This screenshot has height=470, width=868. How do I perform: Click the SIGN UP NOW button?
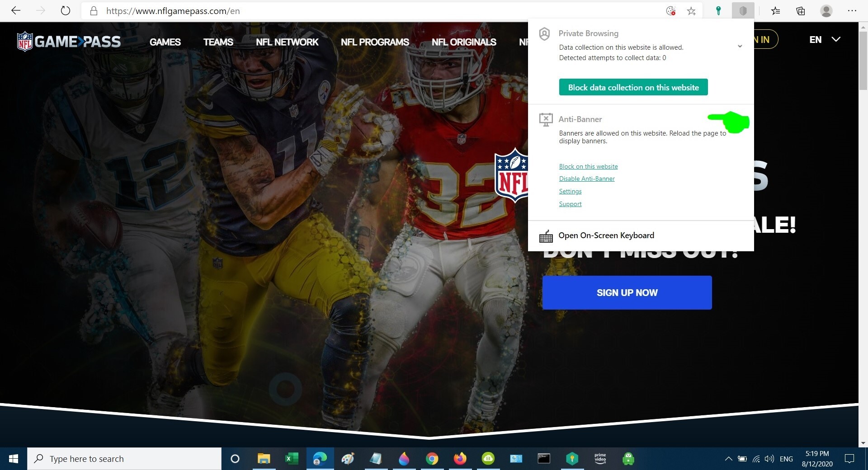pyautogui.click(x=627, y=292)
